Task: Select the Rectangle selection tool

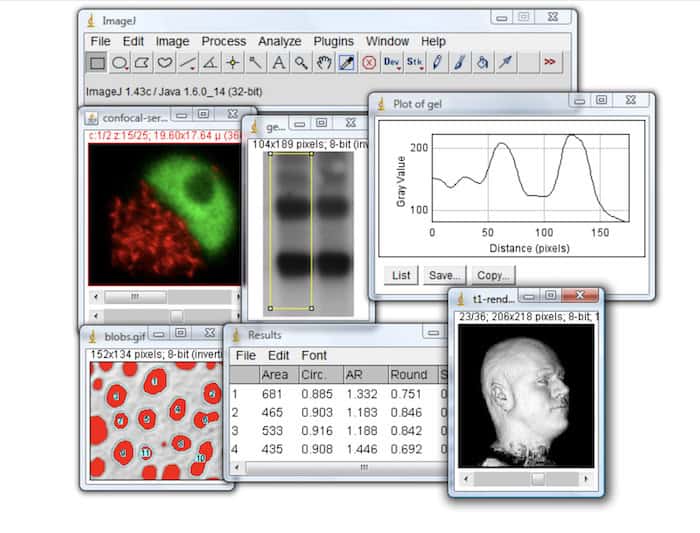Action: tap(97, 63)
